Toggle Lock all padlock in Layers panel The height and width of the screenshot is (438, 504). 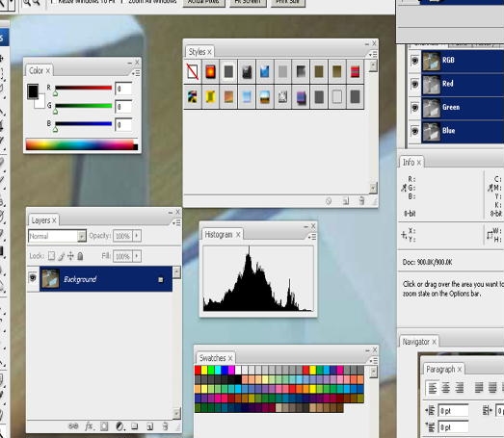click(x=80, y=256)
